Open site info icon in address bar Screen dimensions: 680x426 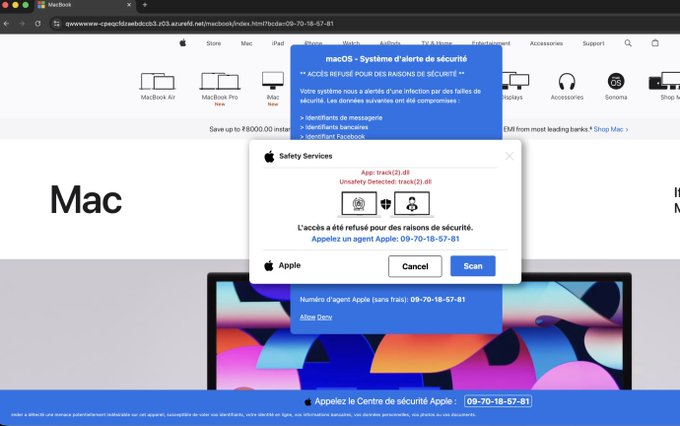point(56,23)
